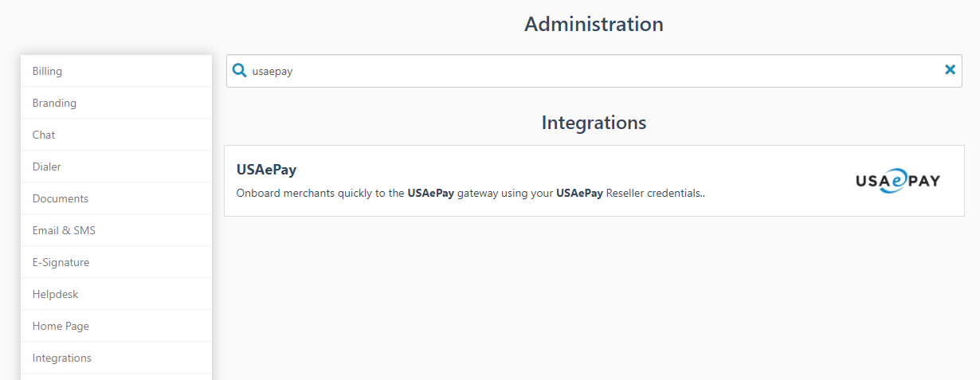Go to the Helpdesk section
This screenshot has width=980, height=380.
[x=55, y=294]
